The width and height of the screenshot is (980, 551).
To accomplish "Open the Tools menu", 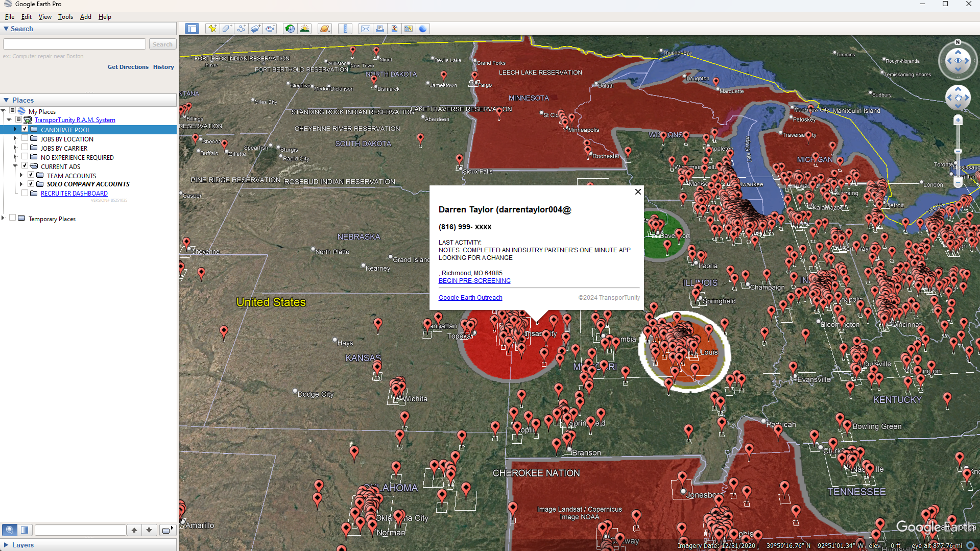I will 65,17.
